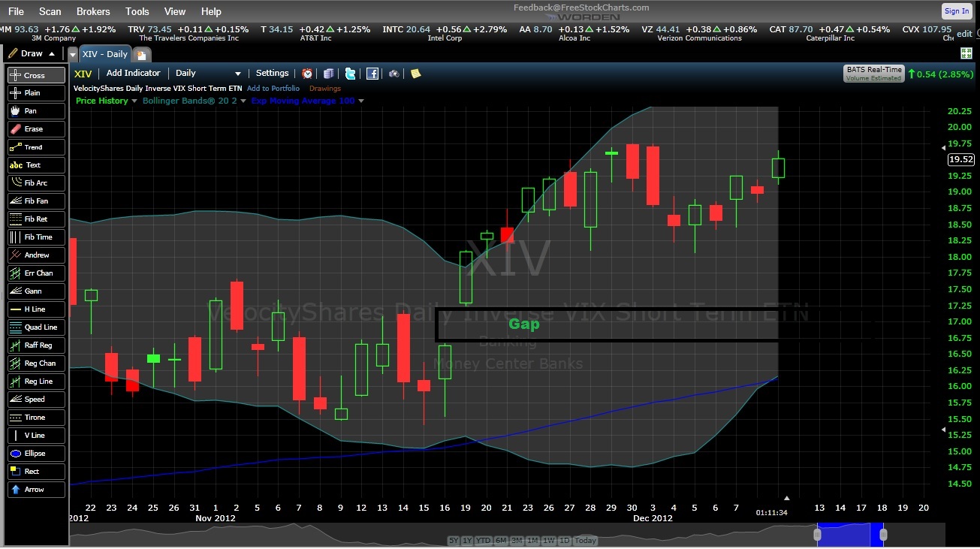Pick the Trend line tool

pyautogui.click(x=36, y=147)
